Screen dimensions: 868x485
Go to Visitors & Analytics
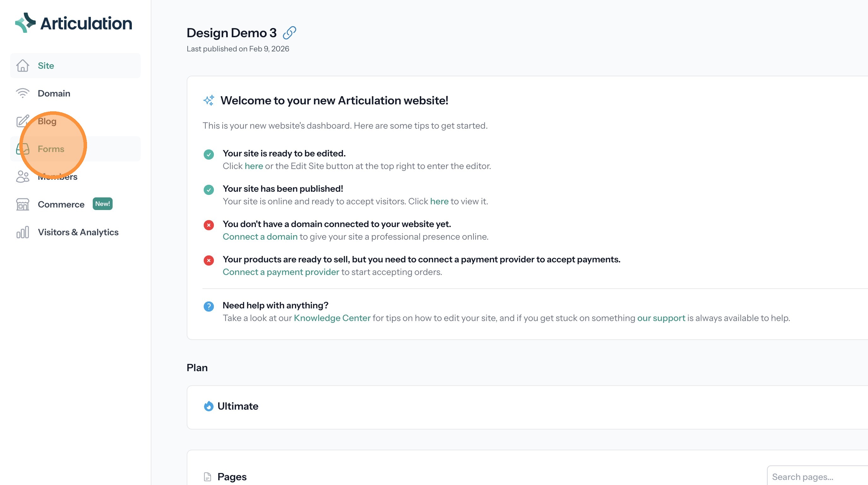click(x=78, y=232)
